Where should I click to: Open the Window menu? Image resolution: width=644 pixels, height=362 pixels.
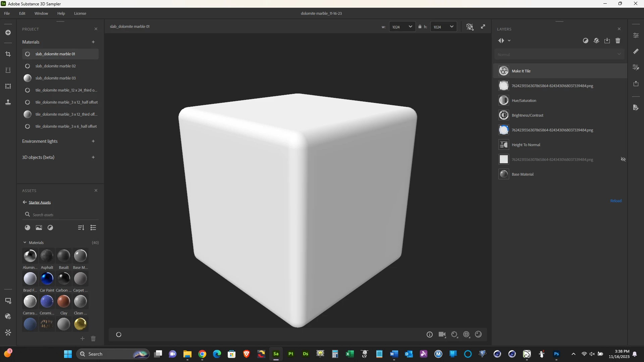41,13
